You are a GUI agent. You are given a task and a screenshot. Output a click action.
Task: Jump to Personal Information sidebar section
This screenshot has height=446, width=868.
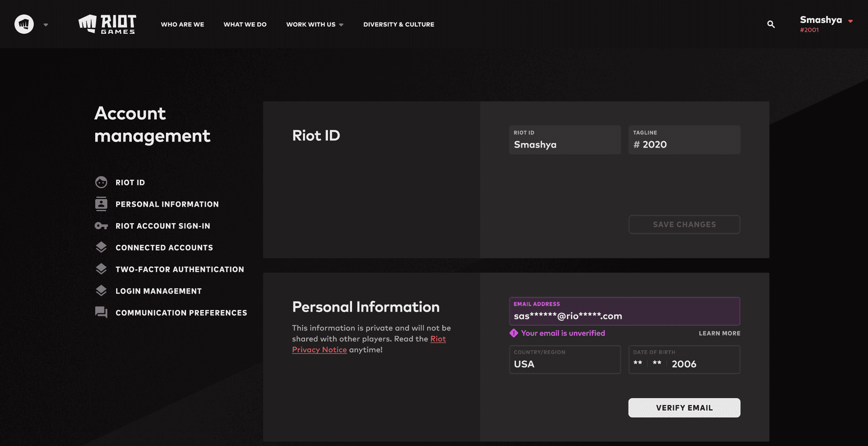167,204
